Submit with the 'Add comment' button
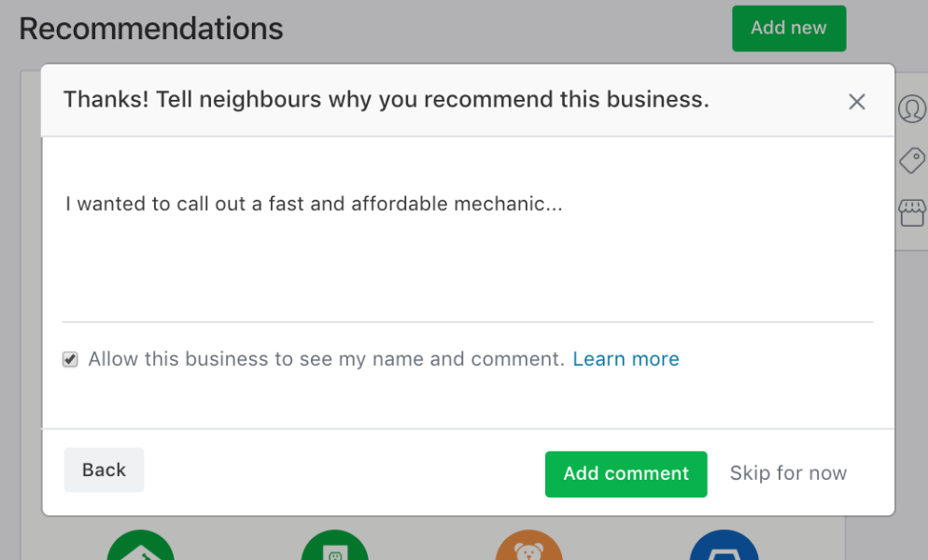 click(x=626, y=474)
